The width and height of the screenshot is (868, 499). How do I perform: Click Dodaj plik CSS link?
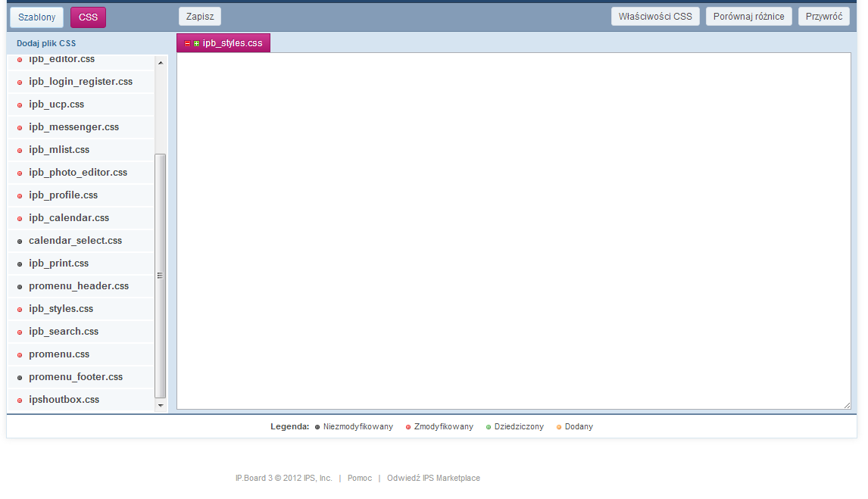pos(46,43)
